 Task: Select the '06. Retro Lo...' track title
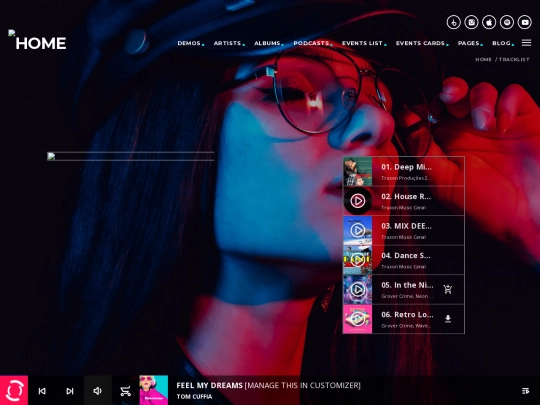tap(407, 315)
